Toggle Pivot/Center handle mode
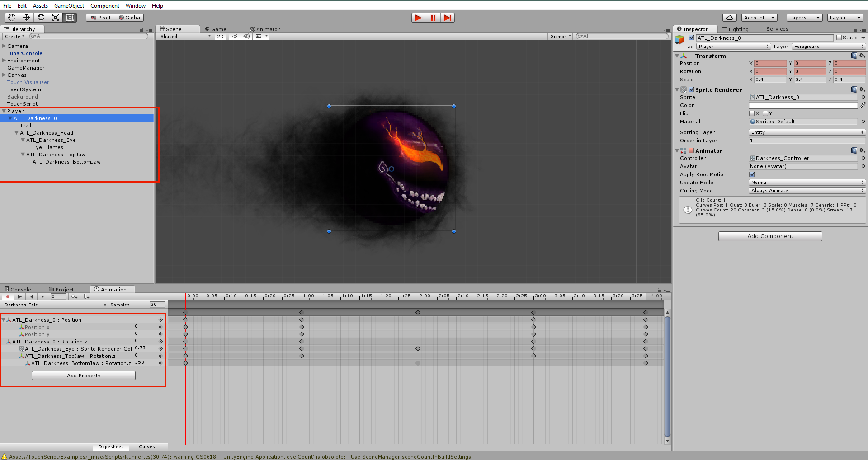Viewport: 868px width, 460px height. click(100, 18)
